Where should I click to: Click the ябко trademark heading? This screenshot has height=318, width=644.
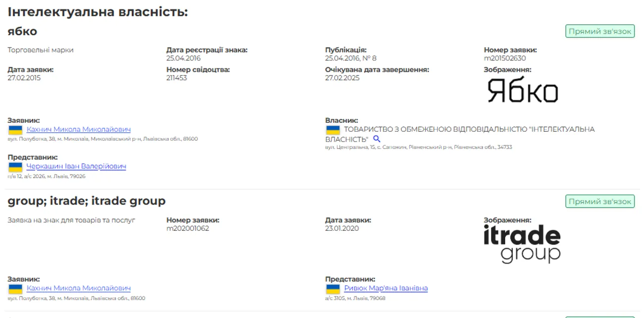[x=22, y=31]
